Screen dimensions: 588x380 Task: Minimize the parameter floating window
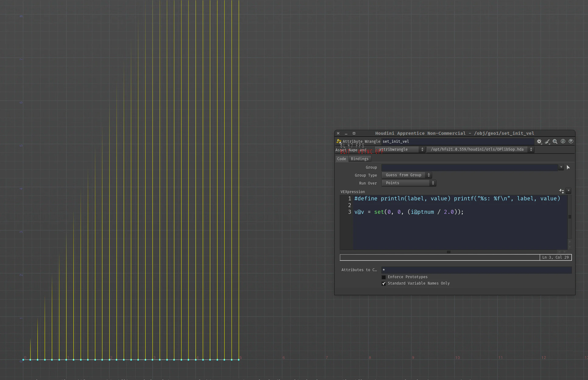pyautogui.click(x=346, y=133)
